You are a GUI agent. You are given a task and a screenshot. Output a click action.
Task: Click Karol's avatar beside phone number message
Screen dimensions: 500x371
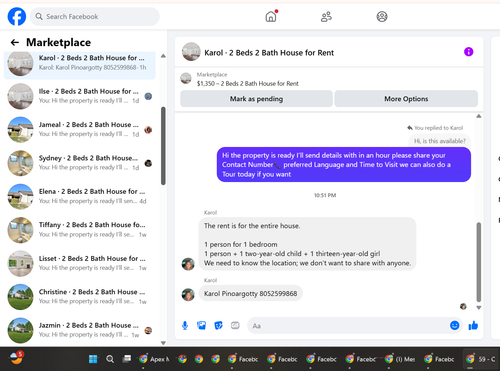pyautogui.click(x=188, y=295)
